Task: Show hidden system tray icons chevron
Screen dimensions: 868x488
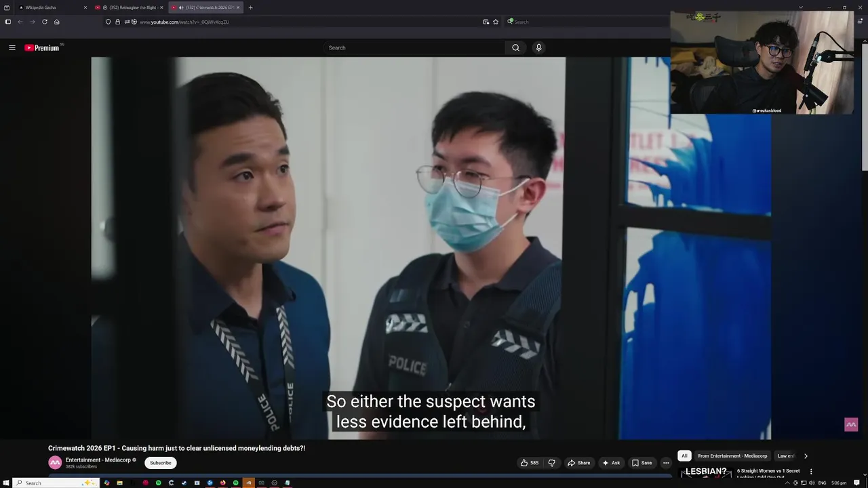Action: (787, 483)
